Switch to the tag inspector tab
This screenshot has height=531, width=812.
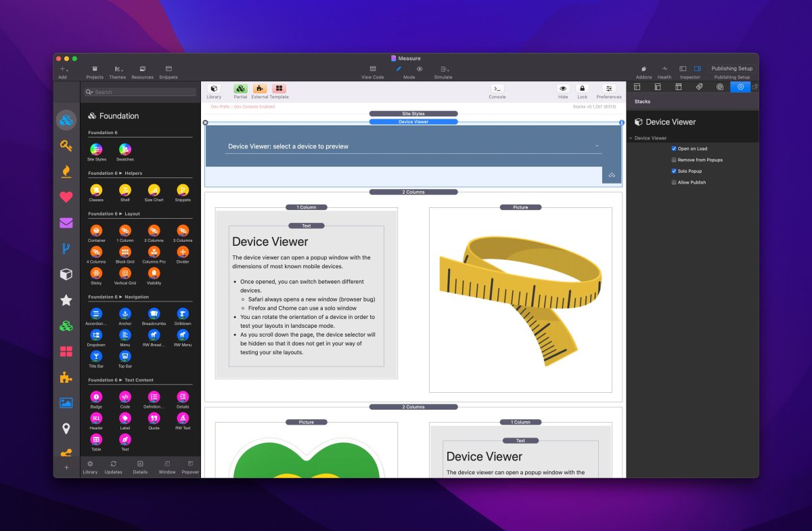699,87
